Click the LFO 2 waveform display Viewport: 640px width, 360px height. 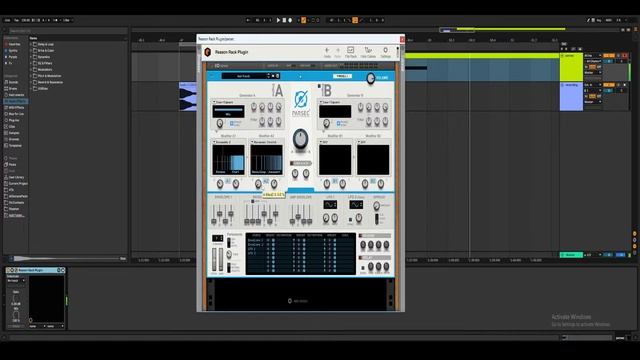[356, 204]
